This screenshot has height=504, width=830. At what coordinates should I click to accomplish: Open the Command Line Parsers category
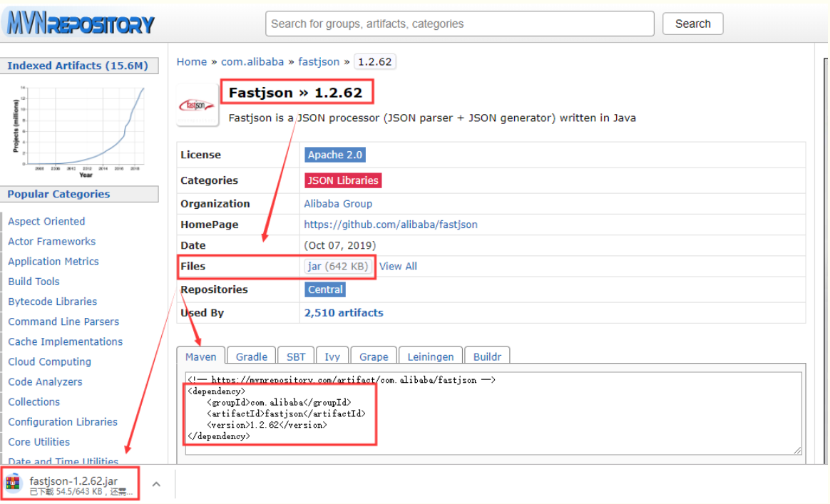(63, 322)
